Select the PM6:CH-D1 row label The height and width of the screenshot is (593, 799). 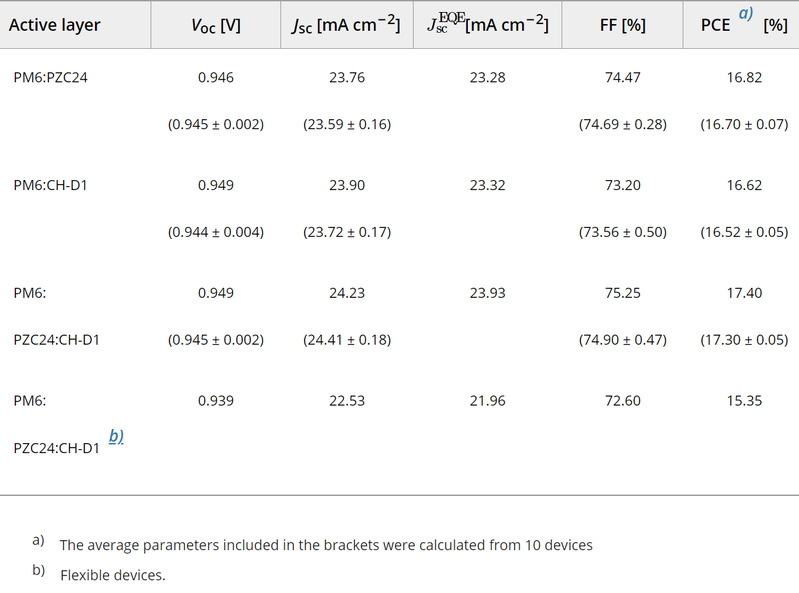(51, 185)
